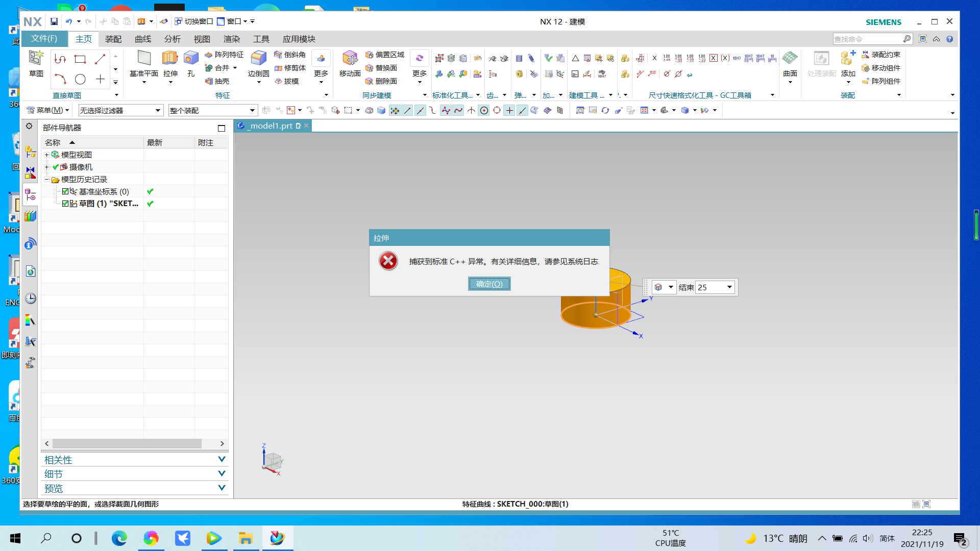The height and width of the screenshot is (551, 980).
Task: Switch to the View (视图) ribbon tab
Action: (x=202, y=39)
